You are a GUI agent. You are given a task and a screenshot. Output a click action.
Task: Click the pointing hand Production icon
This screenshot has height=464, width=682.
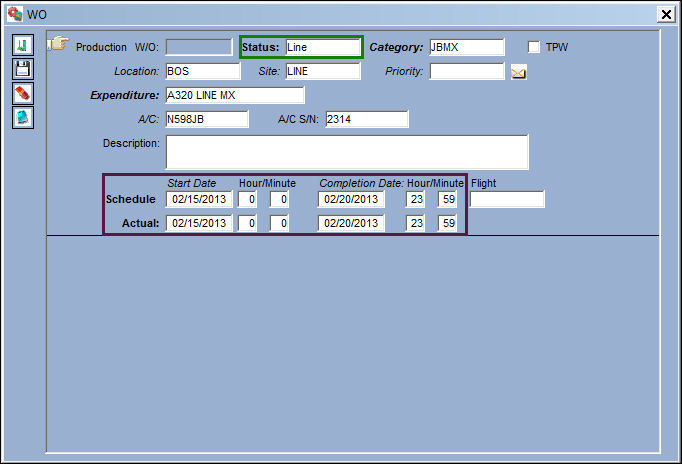point(59,43)
